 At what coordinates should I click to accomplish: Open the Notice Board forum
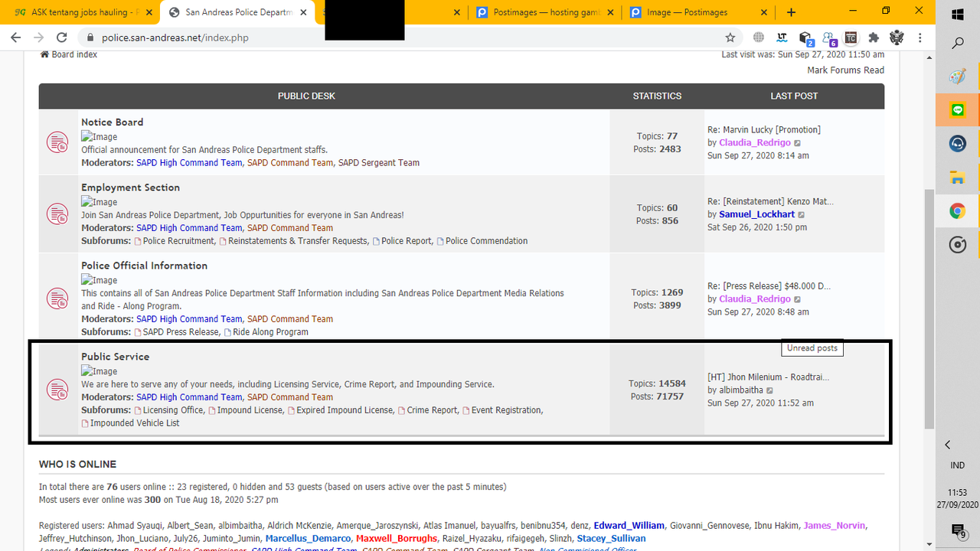pyautogui.click(x=112, y=122)
